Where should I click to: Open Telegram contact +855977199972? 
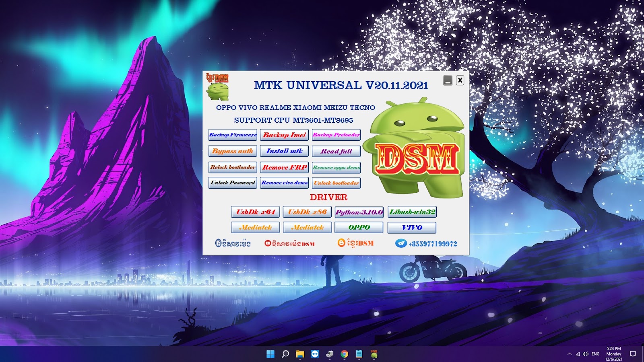coord(426,244)
